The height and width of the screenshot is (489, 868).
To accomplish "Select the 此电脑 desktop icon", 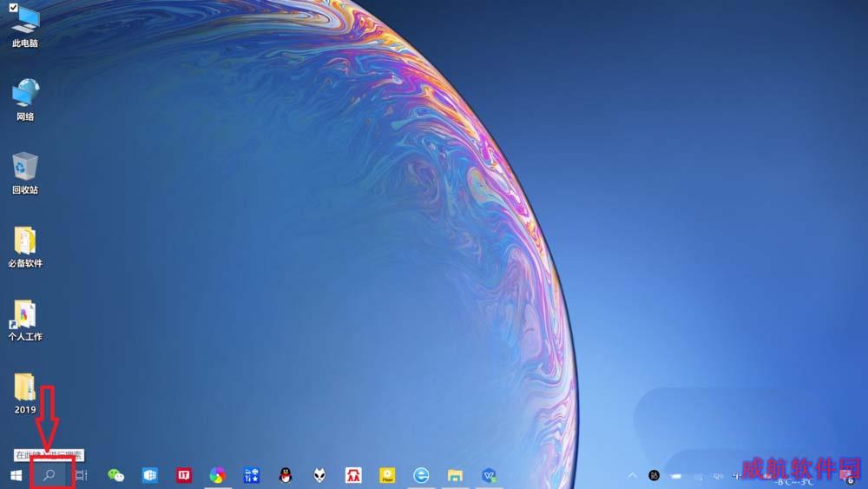I will [25, 27].
